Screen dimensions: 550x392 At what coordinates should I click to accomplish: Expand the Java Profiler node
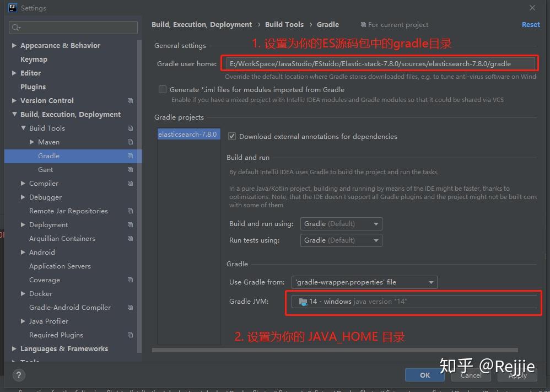pyautogui.click(x=23, y=321)
